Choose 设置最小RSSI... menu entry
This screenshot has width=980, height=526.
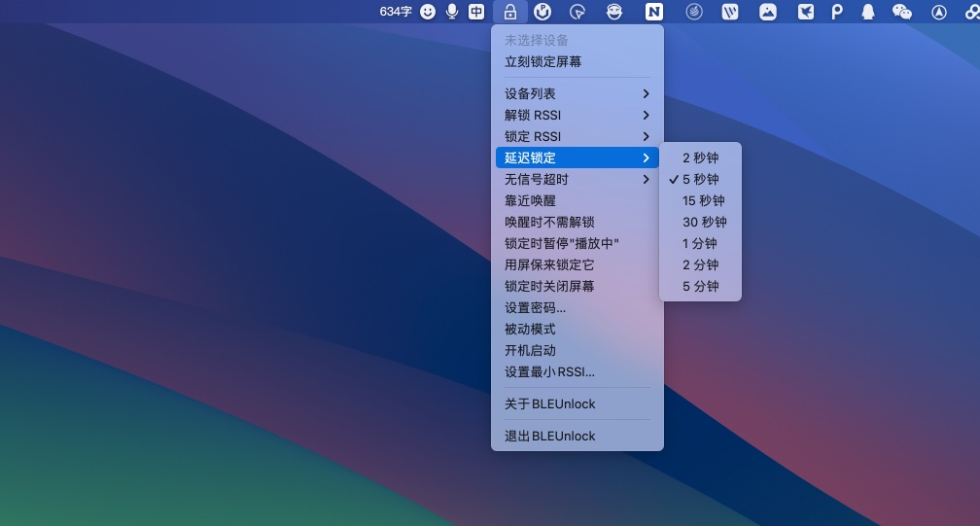tap(577, 371)
